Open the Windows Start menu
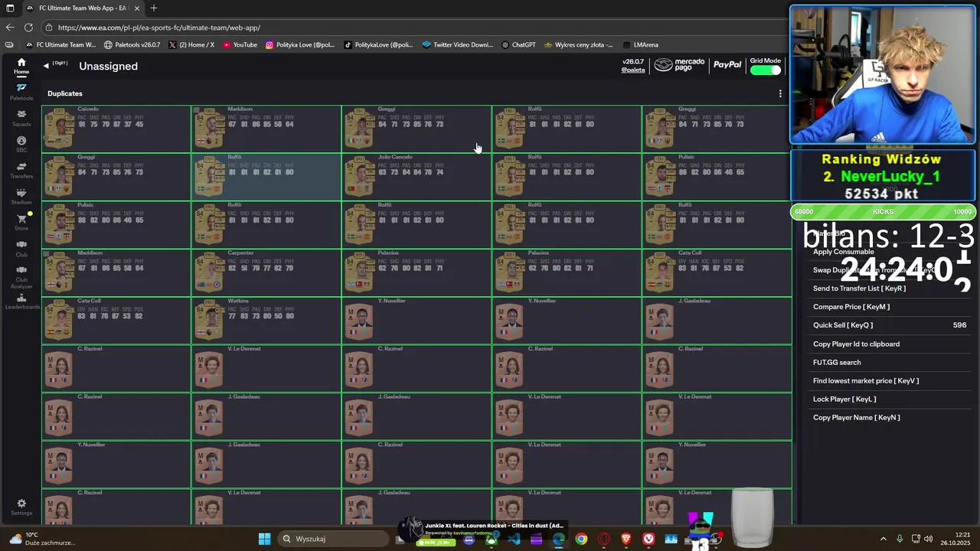 264,539
